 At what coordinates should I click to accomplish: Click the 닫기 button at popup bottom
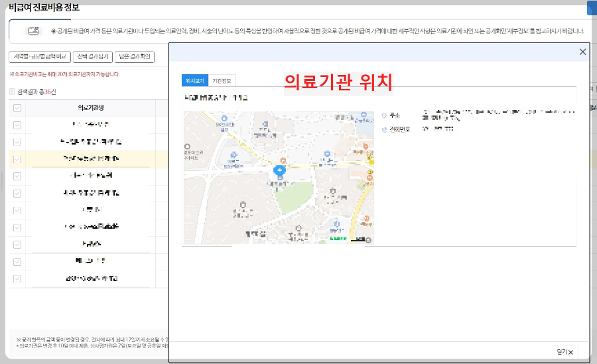point(565,352)
